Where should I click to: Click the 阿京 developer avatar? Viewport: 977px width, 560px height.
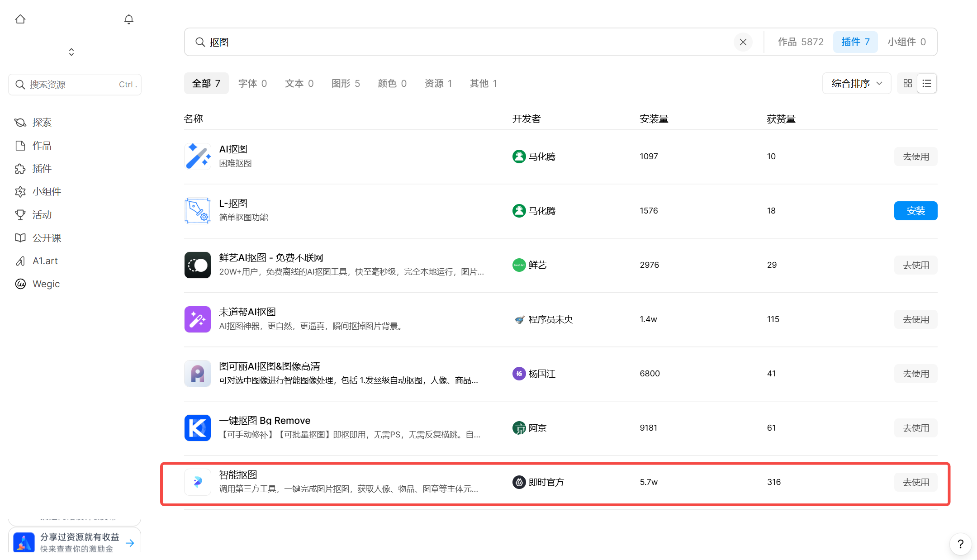pos(519,428)
